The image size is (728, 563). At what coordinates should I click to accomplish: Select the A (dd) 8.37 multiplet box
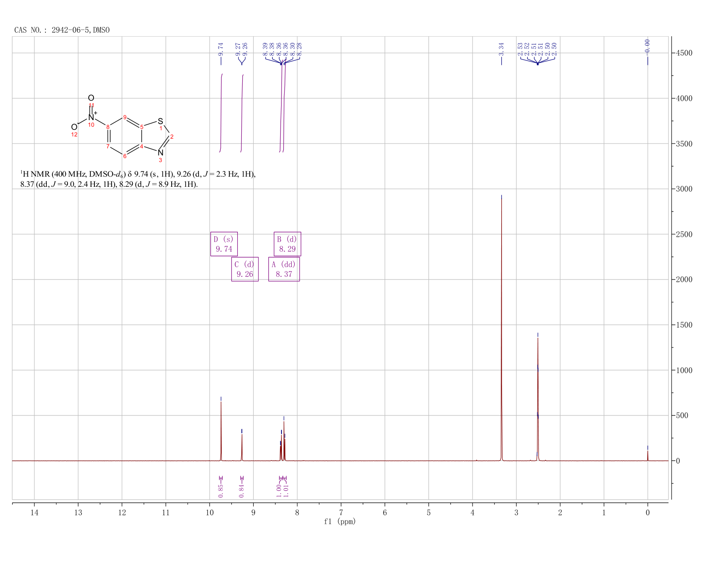(284, 269)
